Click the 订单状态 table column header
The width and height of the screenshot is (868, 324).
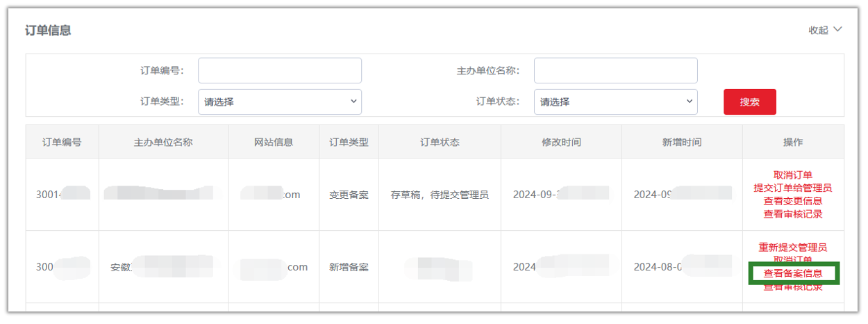pos(440,142)
